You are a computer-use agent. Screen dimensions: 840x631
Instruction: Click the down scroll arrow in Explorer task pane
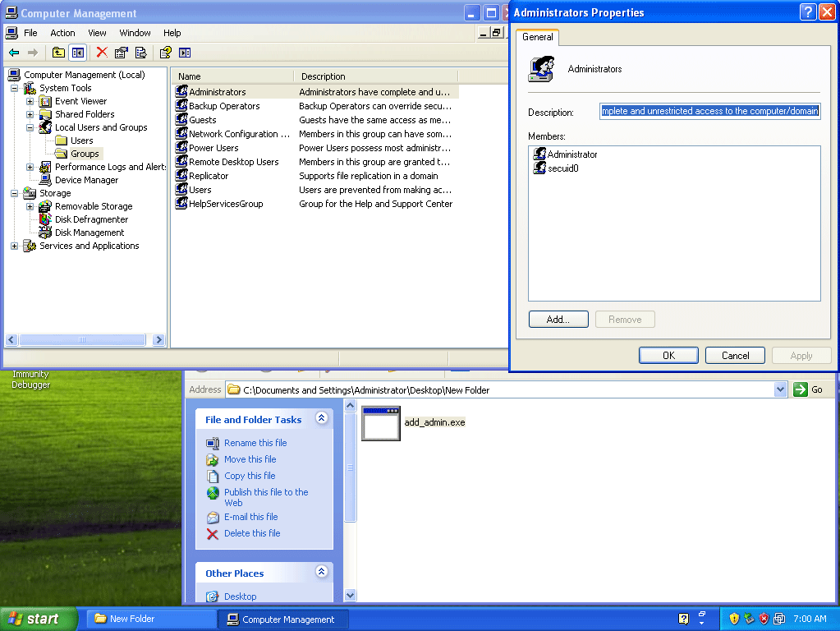coord(351,595)
